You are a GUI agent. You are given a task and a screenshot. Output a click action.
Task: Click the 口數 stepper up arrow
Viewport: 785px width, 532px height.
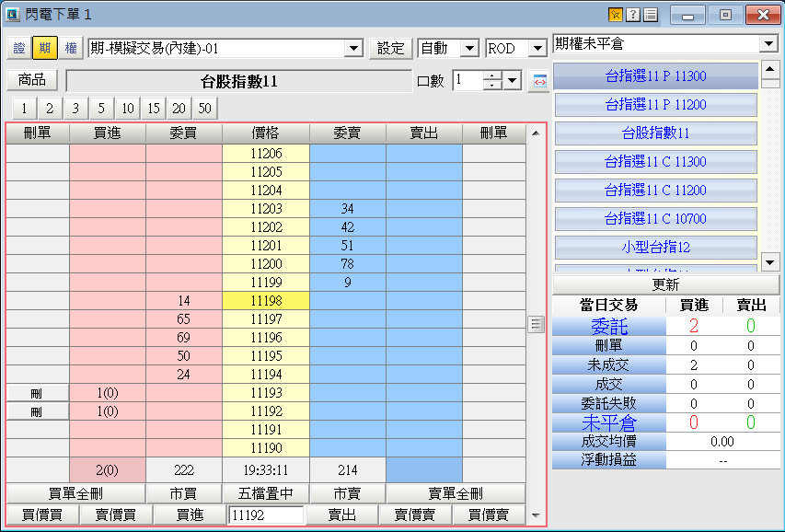(492, 75)
